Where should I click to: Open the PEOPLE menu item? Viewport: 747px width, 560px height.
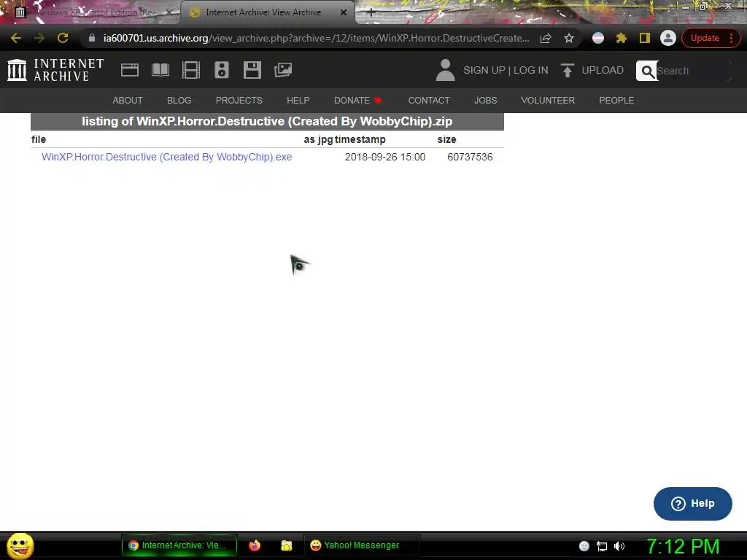616,101
